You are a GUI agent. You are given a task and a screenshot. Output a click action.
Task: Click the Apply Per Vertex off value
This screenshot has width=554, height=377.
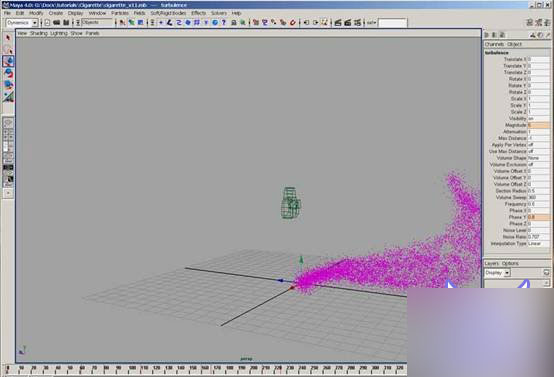(538, 145)
